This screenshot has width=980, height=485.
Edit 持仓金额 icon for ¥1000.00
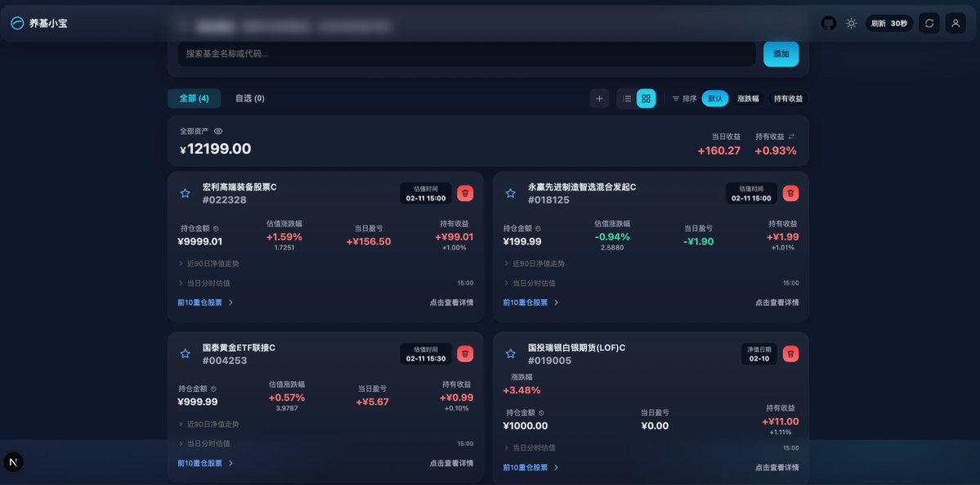[541, 413]
